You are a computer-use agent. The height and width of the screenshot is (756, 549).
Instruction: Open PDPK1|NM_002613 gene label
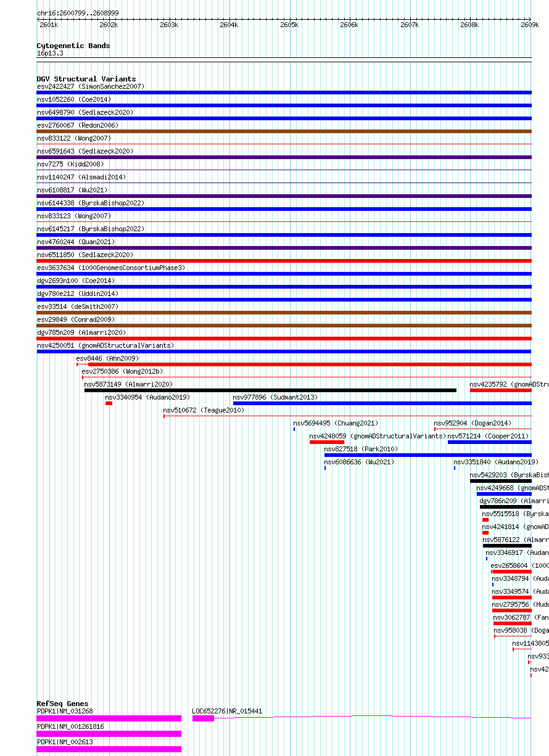(65, 742)
